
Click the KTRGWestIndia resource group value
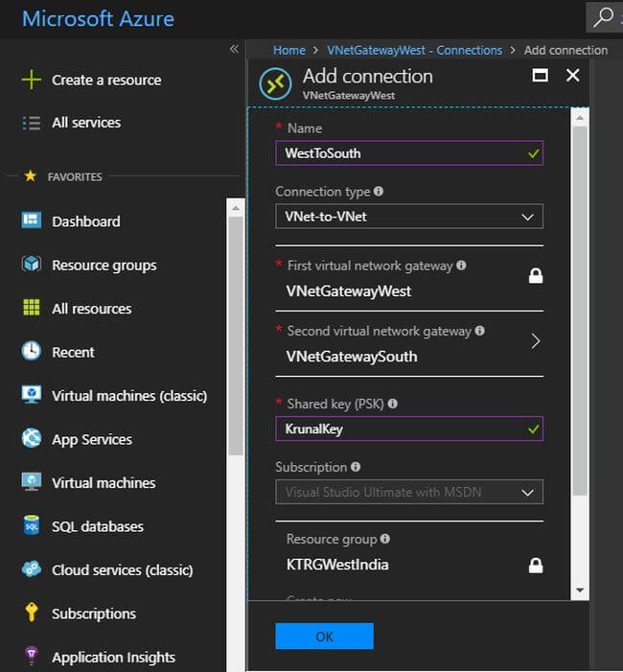pyautogui.click(x=337, y=565)
